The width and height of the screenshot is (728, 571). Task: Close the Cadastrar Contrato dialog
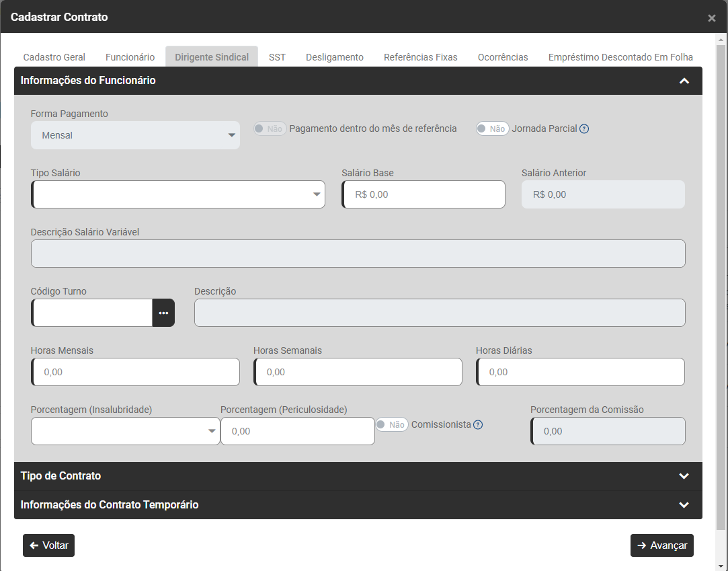711,18
